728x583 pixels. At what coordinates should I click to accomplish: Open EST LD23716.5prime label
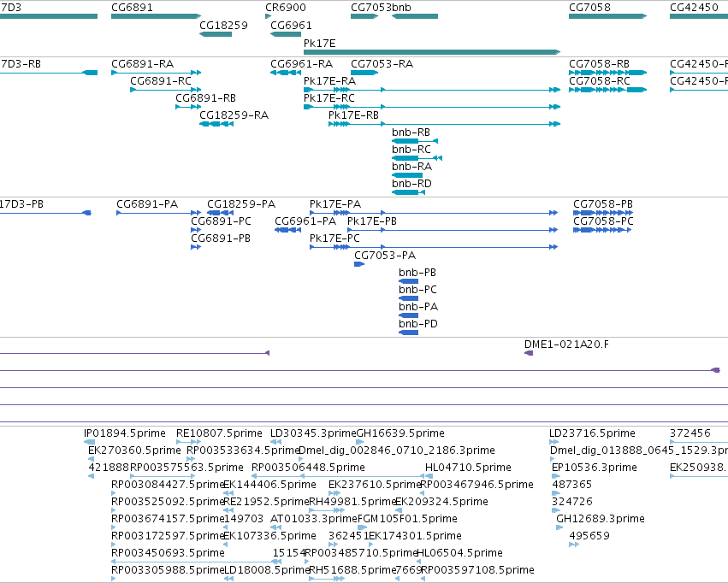tap(592, 433)
